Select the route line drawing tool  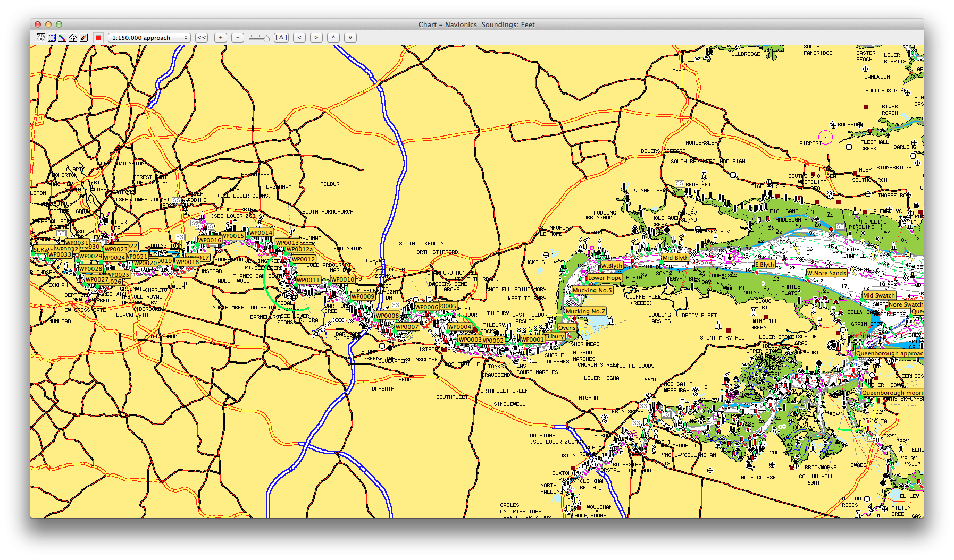tap(62, 38)
